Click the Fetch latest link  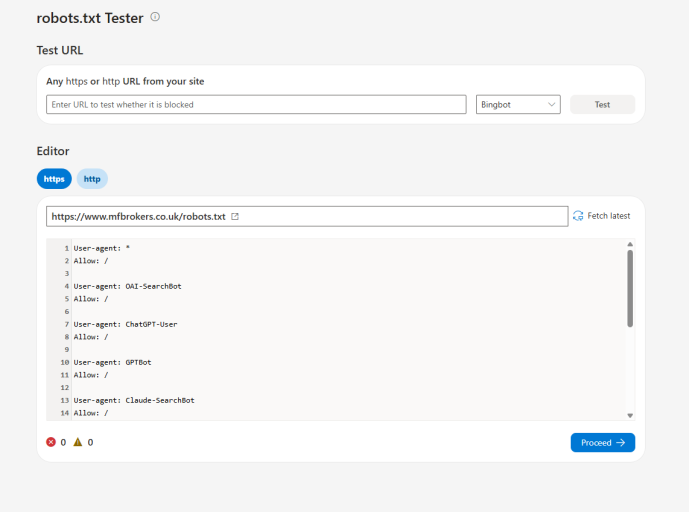[x=609, y=216]
